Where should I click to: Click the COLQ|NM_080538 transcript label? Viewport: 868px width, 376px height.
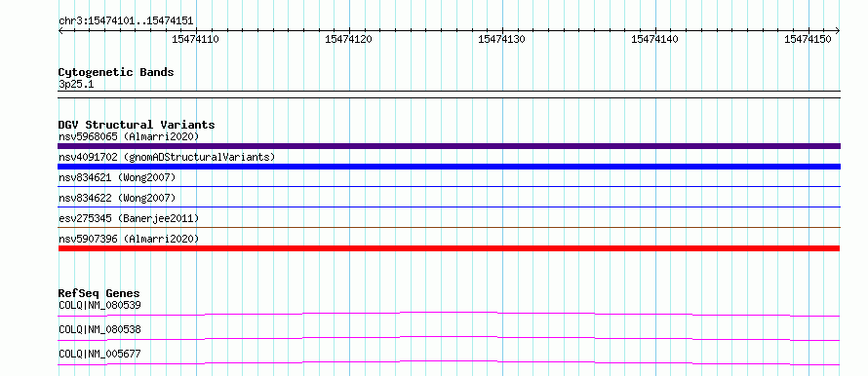pyautogui.click(x=99, y=329)
